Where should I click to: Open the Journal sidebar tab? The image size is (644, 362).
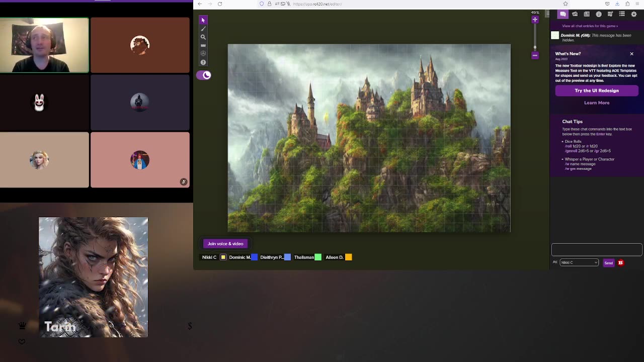(587, 14)
